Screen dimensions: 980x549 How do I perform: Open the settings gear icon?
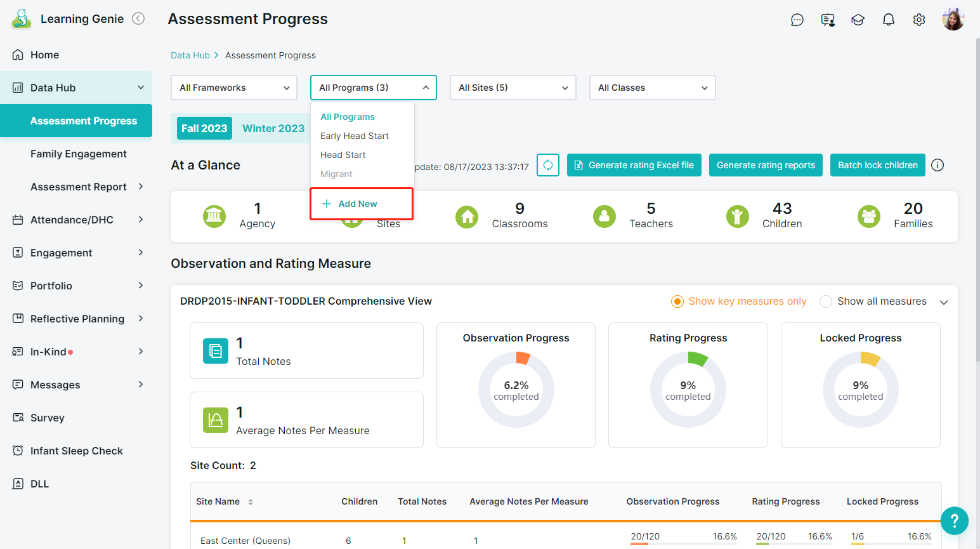coord(919,20)
